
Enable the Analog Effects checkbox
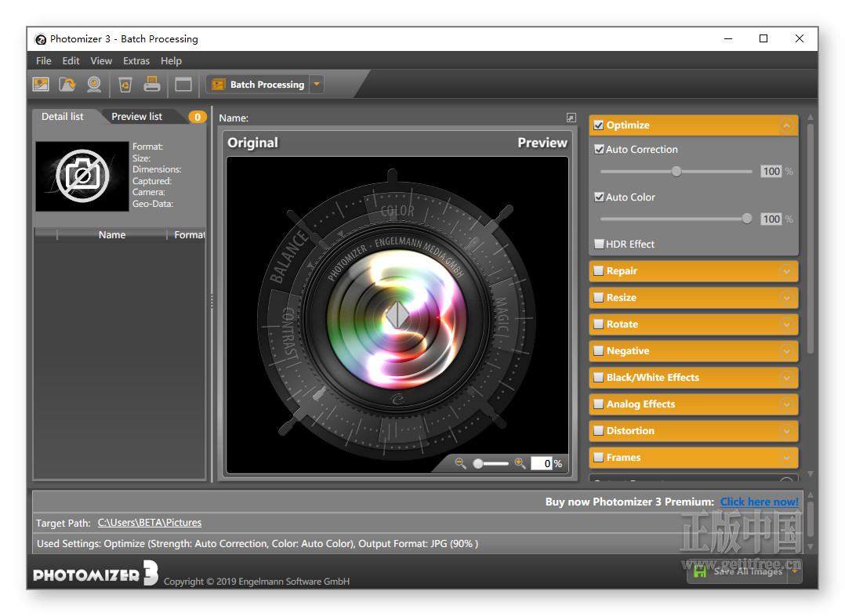598,404
